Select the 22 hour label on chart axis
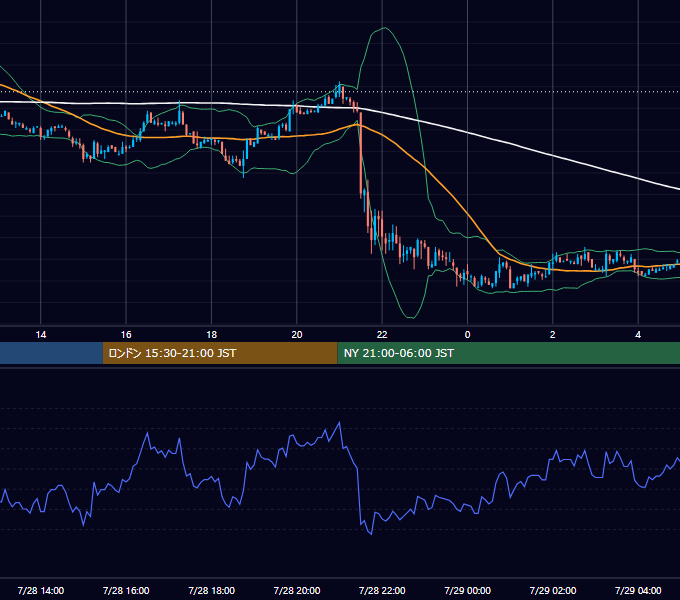The width and height of the screenshot is (680, 600). (x=382, y=335)
